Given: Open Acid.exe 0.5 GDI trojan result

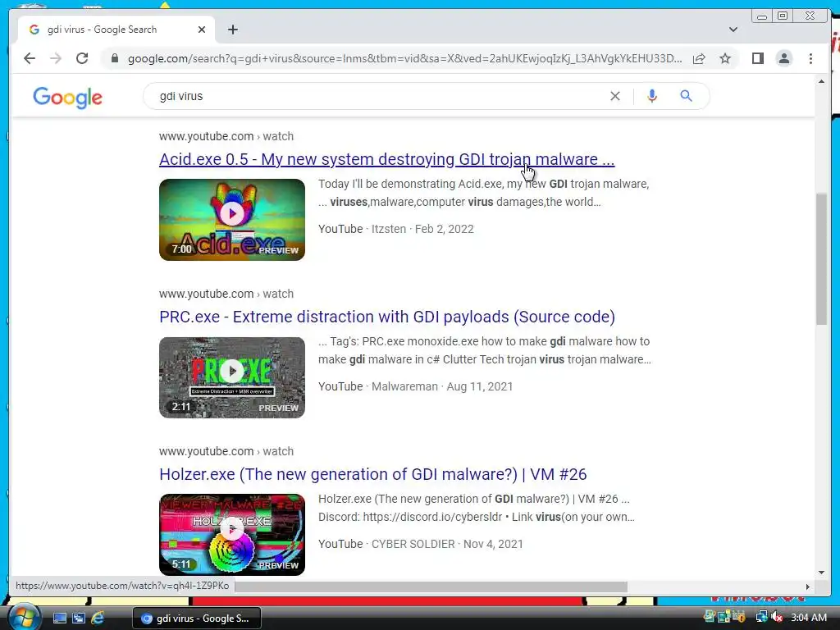Looking at the screenshot, I should [387, 159].
